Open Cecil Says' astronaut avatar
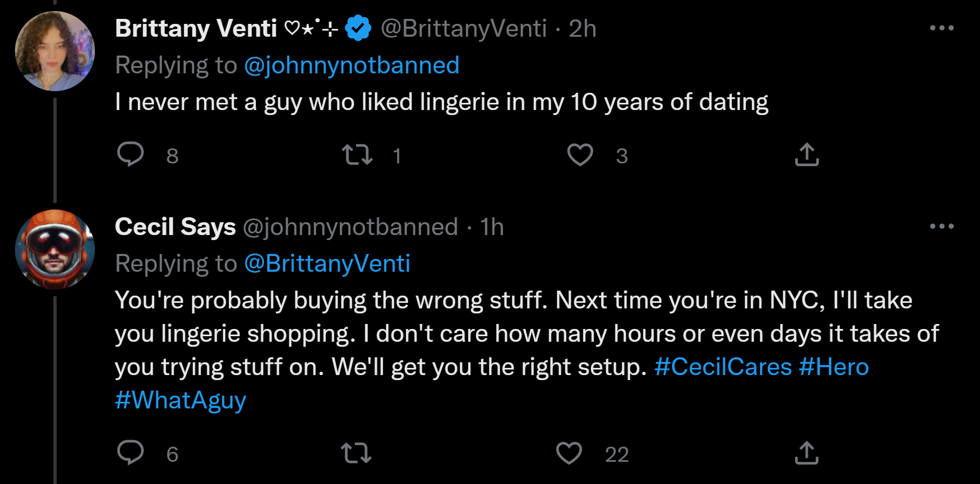Viewport: 980px width, 484px height. coord(55,250)
